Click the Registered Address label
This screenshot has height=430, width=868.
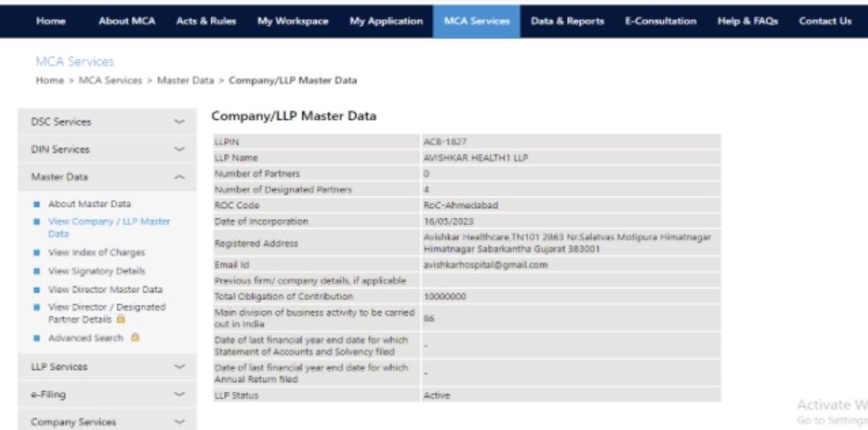pos(256,243)
